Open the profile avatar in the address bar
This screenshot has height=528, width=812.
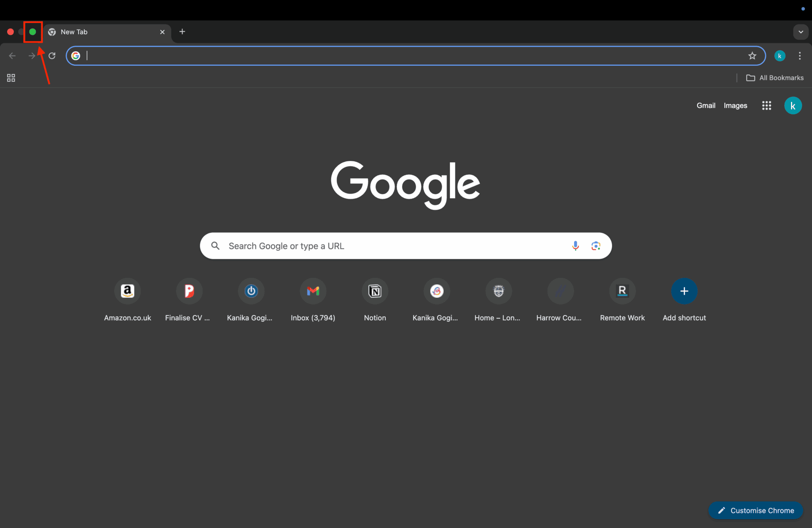click(x=779, y=55)
